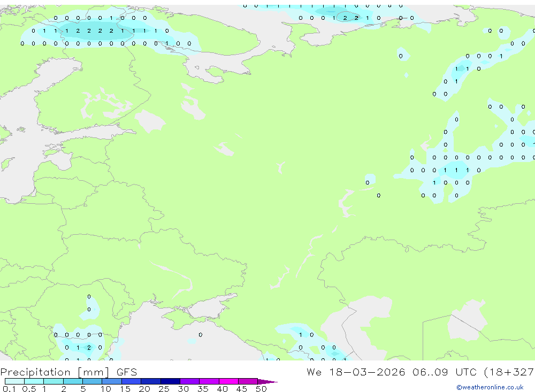The image size is (535, 392).
Task: Click legend scale value "35"
Action: click(203, 389)
